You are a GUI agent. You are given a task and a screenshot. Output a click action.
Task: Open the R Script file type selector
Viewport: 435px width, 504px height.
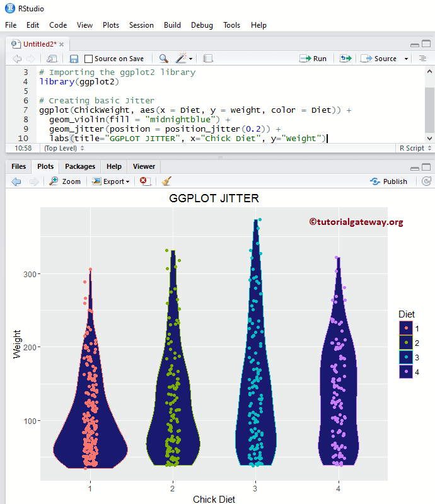[415, 148]
